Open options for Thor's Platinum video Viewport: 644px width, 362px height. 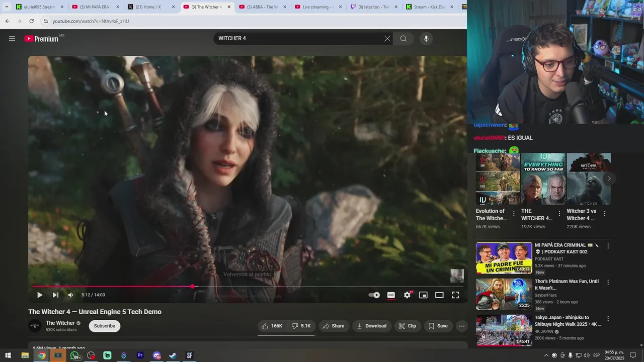(608, 283)
